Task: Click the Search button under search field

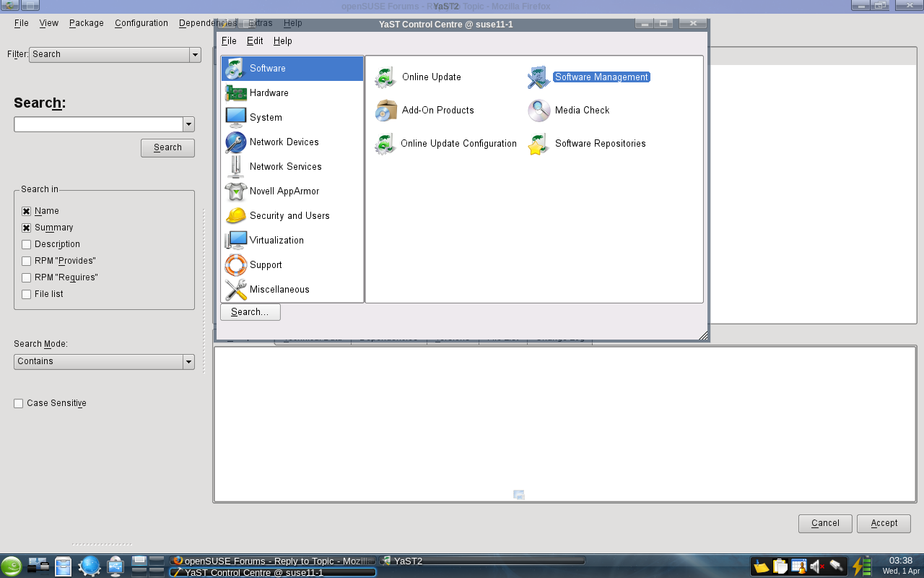Action: point(167,147)
